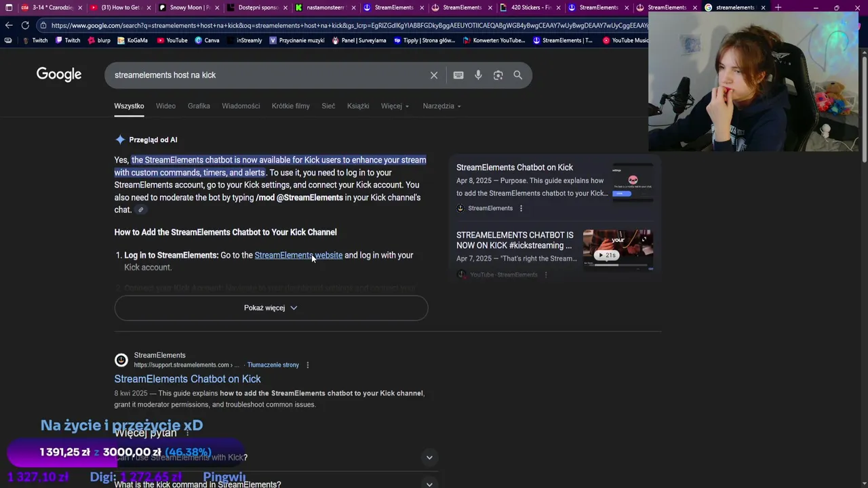868x488 pixels.
Task: Clear the Google search box with X
Action: [434, 75]
